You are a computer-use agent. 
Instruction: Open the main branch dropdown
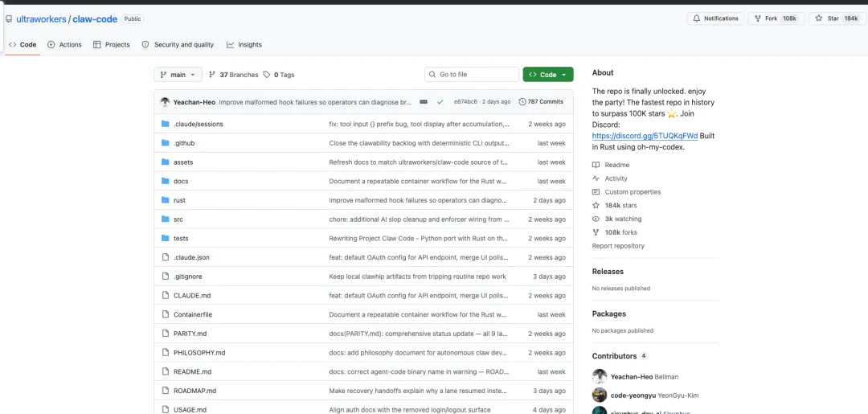tap(178, 75)
